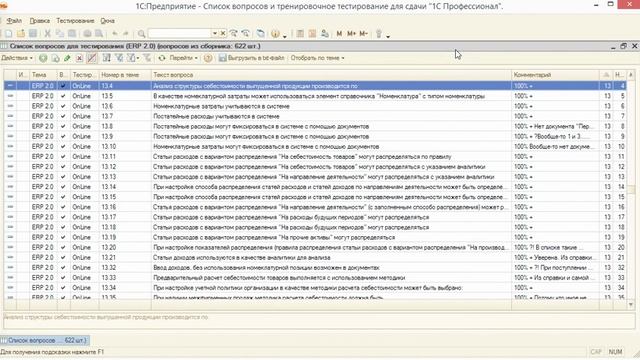Click the Copy item icon in list toolbar
Image resolution: width=640 pixels, height=360 pixels.
55,58
